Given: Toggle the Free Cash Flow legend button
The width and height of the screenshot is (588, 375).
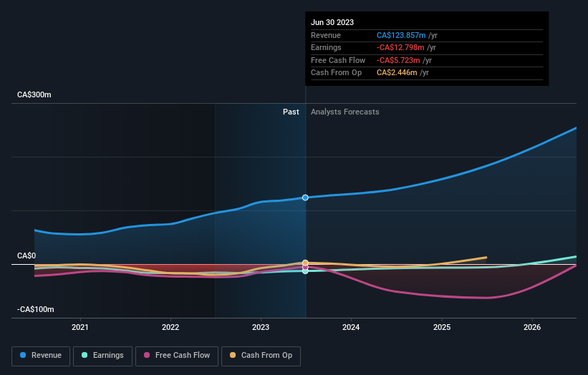Looking at the screenshot, I should point(177,356).
